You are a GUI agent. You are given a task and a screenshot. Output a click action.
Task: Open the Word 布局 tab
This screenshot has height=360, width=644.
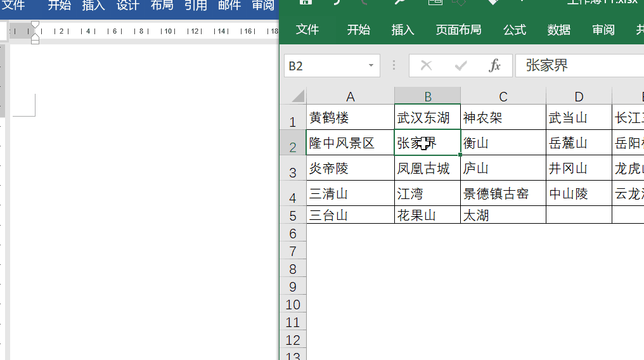162,5
